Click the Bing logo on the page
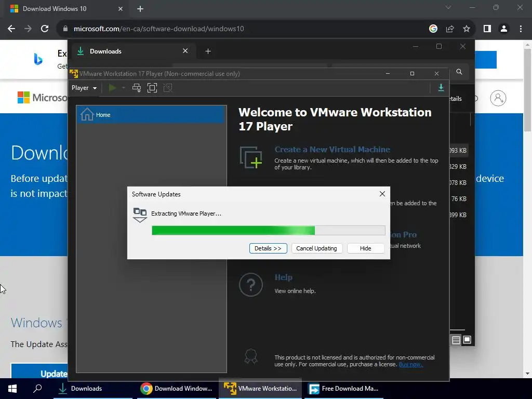Viewport: 532px width, 399px height. (x=38, y=59)
